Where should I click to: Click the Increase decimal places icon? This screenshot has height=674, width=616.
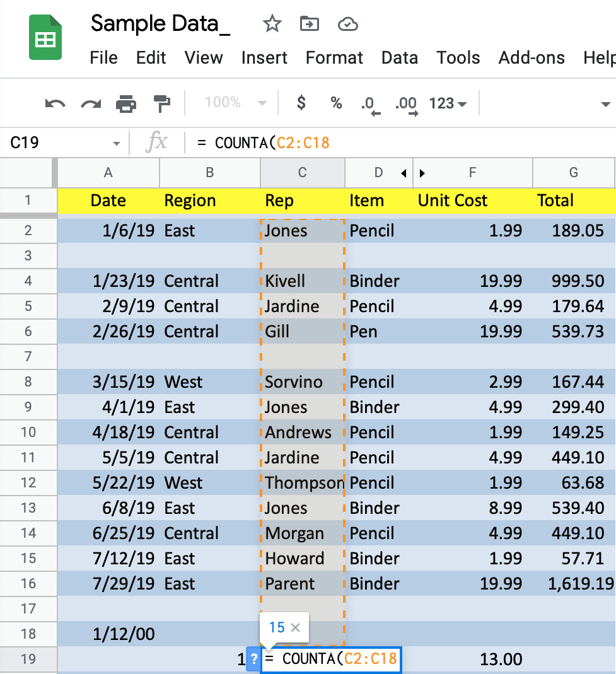point(407,103)
